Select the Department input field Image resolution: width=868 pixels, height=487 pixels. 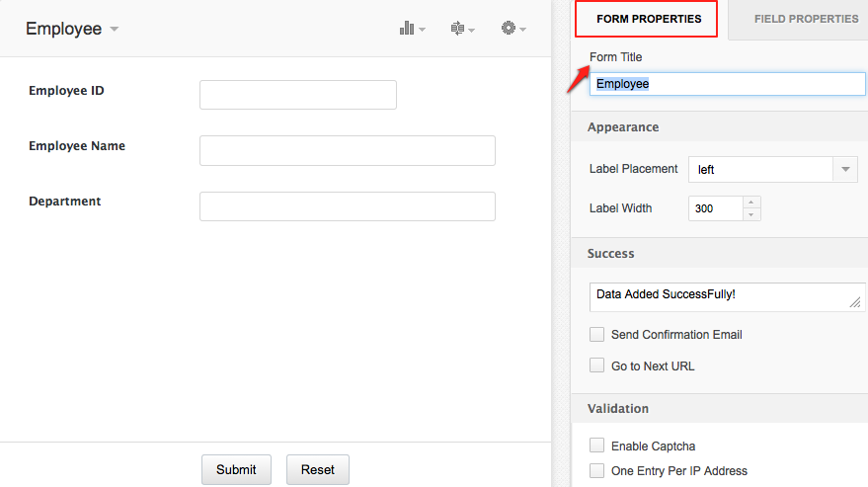point(347,205)
